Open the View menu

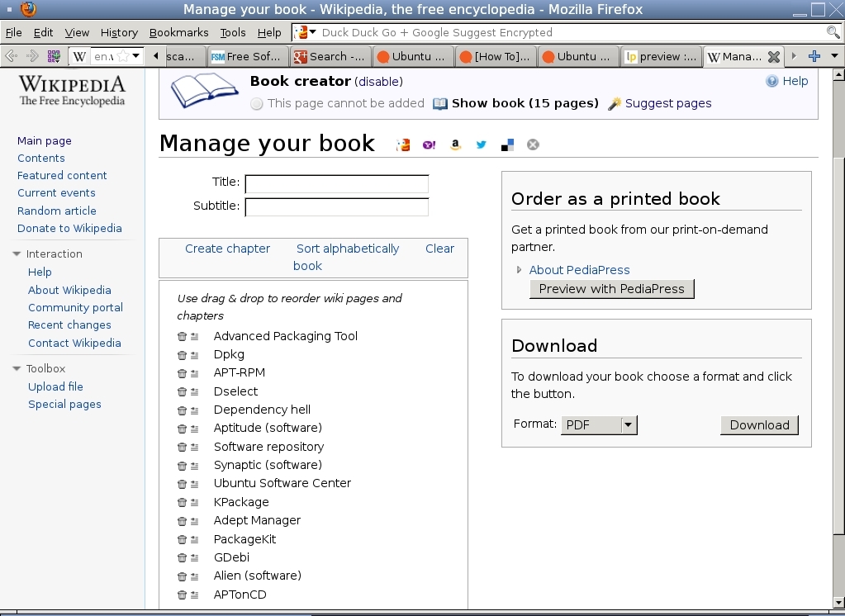click(77, 32)
